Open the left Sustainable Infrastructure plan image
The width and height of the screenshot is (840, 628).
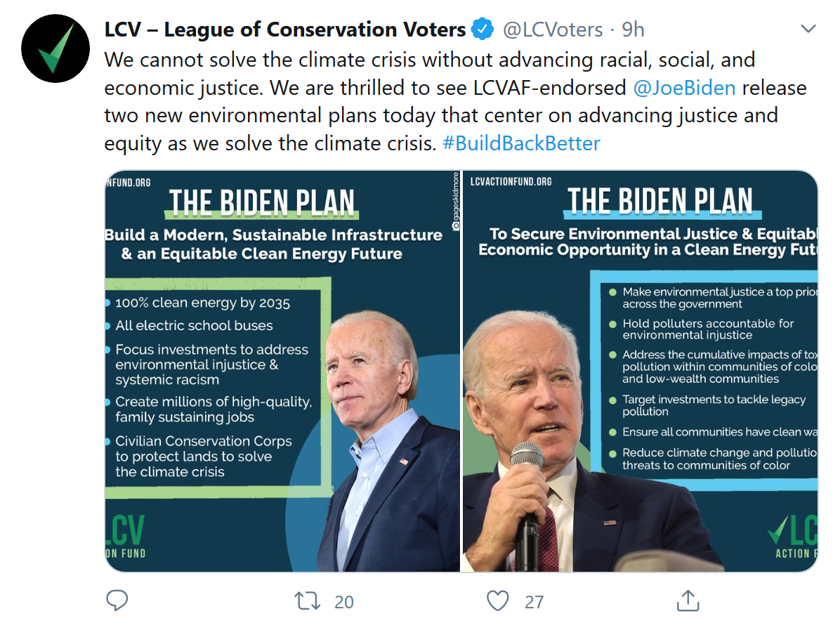pyautogui.click(x=282, y=371)
